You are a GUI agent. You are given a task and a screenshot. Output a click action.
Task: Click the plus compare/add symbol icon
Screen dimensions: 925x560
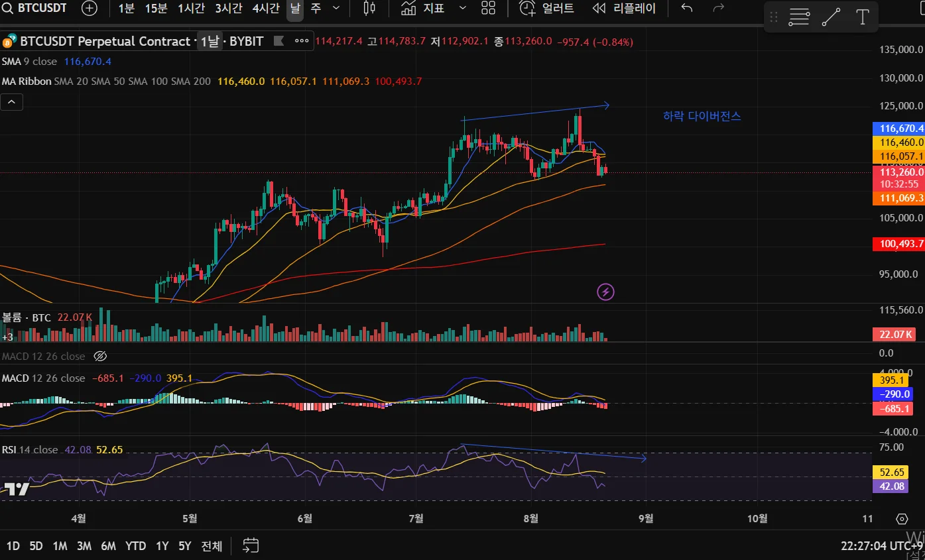90,9
